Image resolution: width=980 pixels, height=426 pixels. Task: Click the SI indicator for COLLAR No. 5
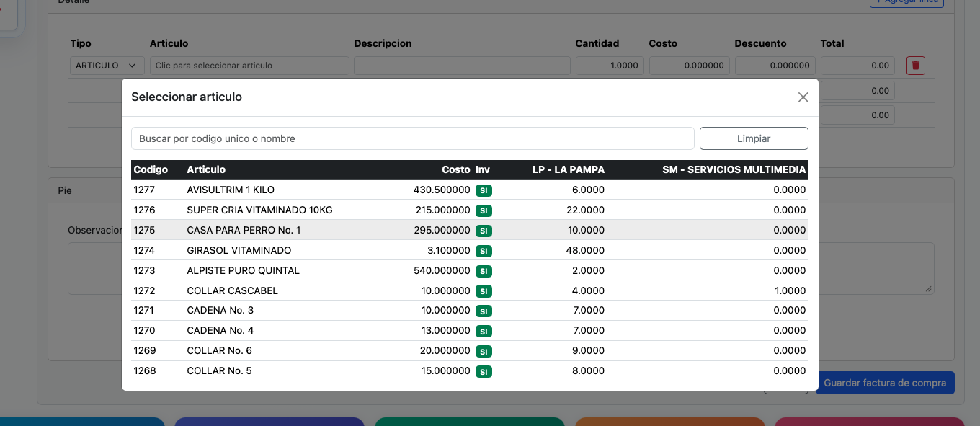tap(484, 371)
